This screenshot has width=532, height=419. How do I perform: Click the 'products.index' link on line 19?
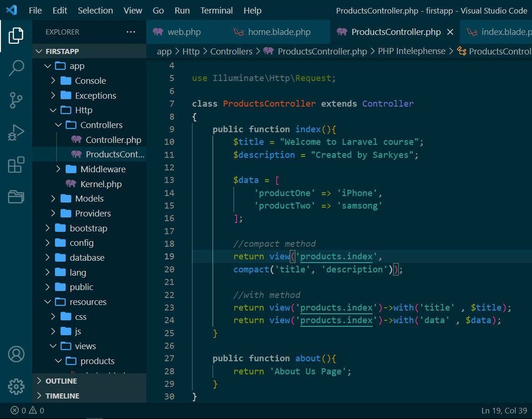(336, 256)
